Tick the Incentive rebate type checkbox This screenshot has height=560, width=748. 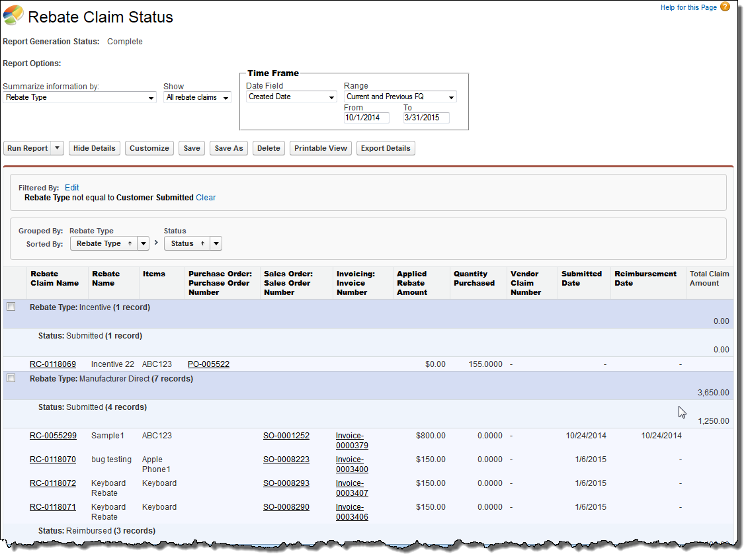click(x=11, y=307)
